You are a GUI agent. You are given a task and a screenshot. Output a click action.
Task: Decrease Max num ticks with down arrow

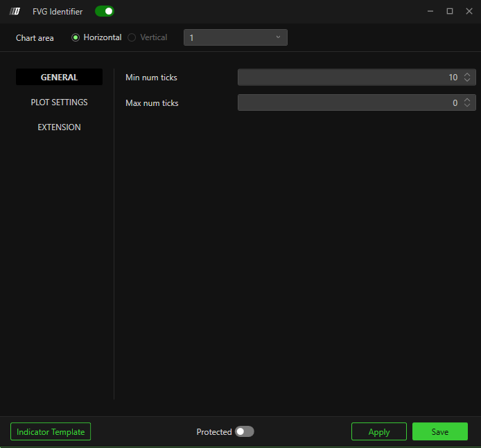pyautogui.click(x=468, y=106)
